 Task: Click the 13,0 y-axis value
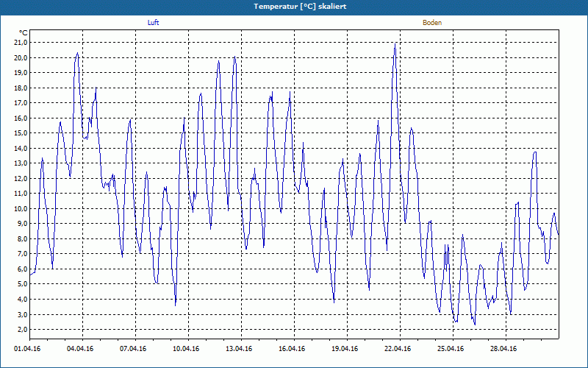click(21, 163)
